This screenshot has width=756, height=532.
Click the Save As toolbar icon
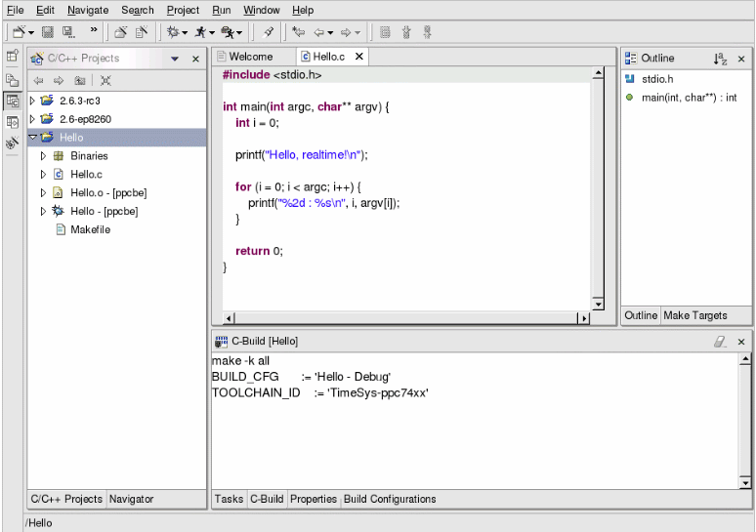tap(68, 32)
